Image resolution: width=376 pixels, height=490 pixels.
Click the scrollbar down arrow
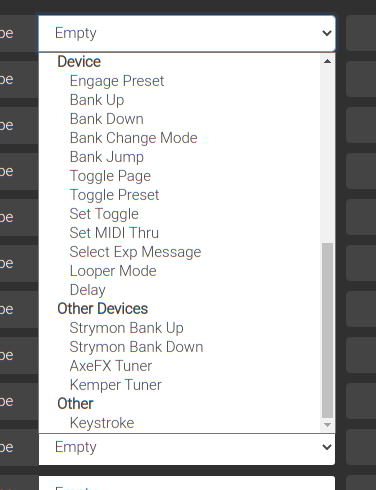tap(327, 425)
